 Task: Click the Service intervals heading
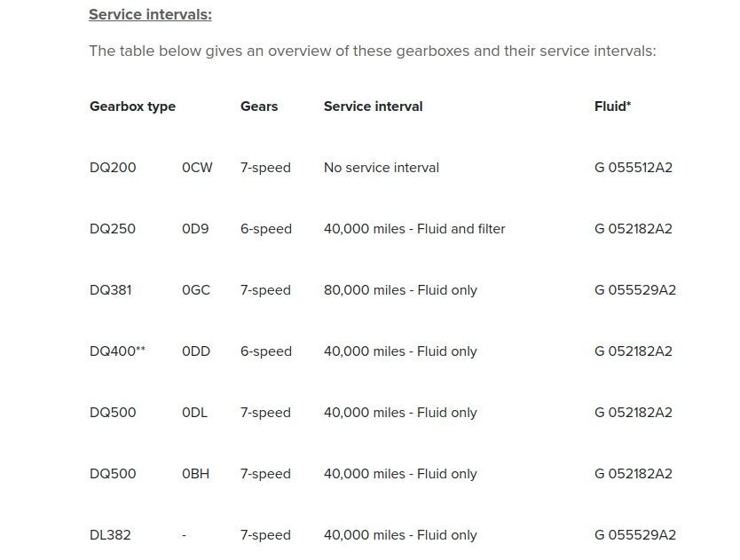coord(150,14)
